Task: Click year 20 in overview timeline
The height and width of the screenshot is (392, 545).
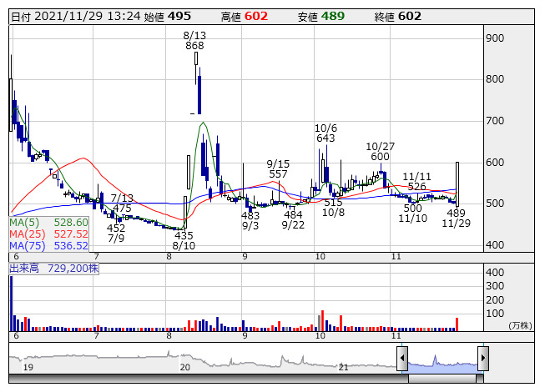Action: (x=185, y=367)
